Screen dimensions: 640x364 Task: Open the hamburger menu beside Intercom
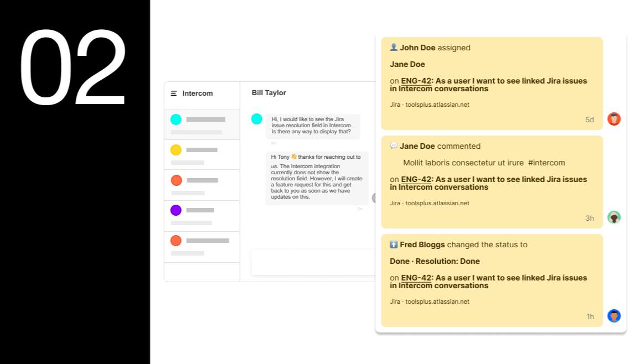(x=174, y=93)
